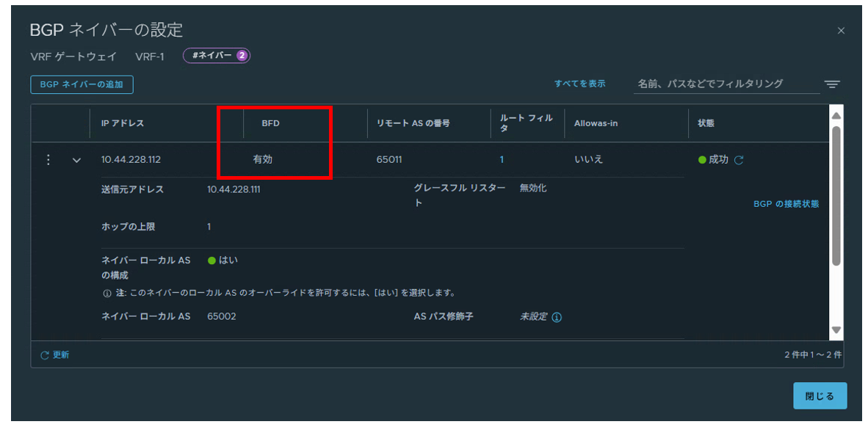
Task: Click the VRF-1 gateway name
Action: click(x=150, y=57)
